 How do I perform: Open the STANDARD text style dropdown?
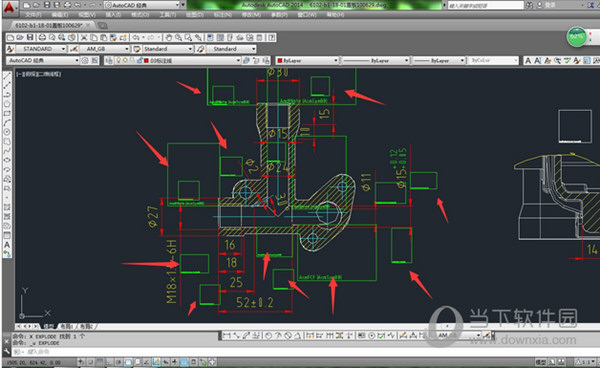point(41,49)
